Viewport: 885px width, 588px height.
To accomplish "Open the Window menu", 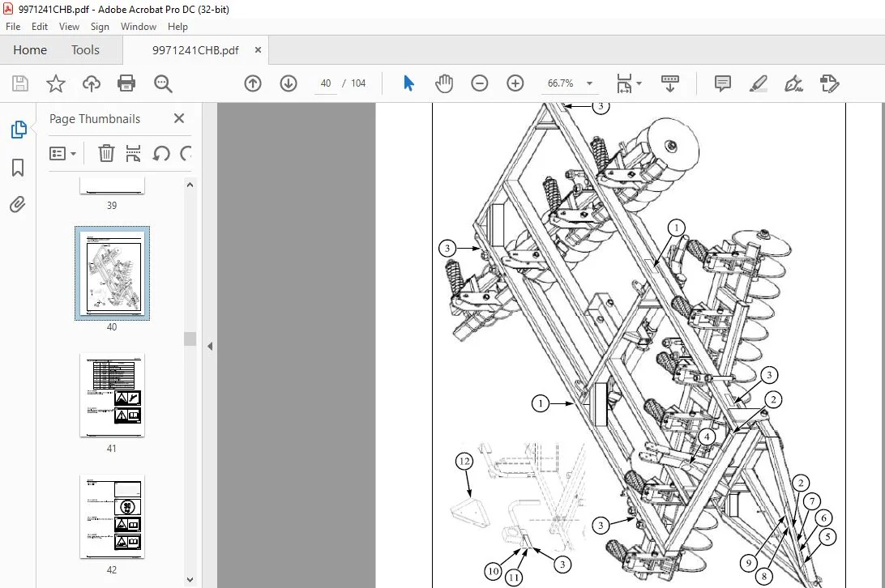I will click(x=139, y=27).
